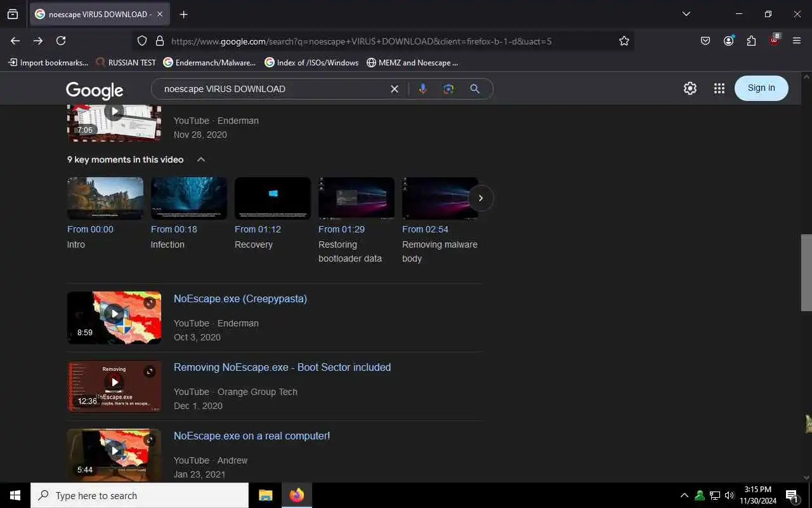The width and height of the screenshot is (812, 508).
Task: Open uBlock Origin extension icon
Action: pyautogui.click(x=774, y=40)
